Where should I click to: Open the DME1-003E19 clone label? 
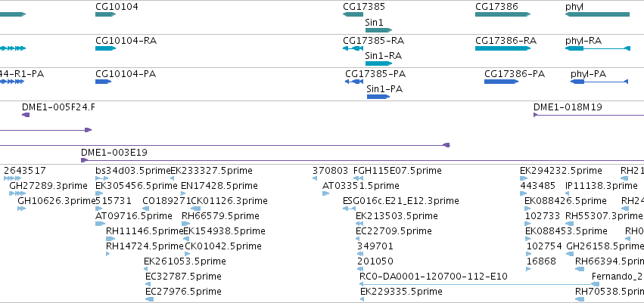click(114, 153)
